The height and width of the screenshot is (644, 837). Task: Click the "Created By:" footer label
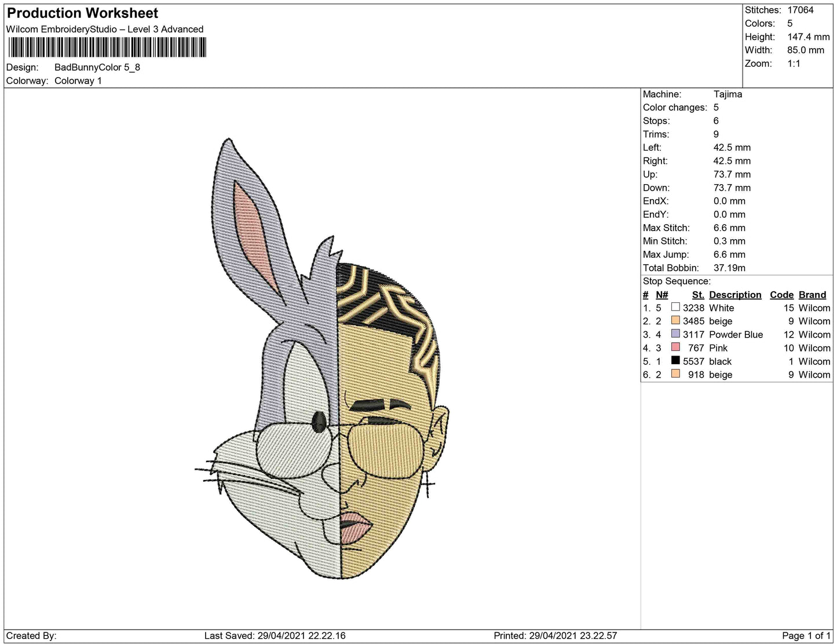[x=31, y=635]
